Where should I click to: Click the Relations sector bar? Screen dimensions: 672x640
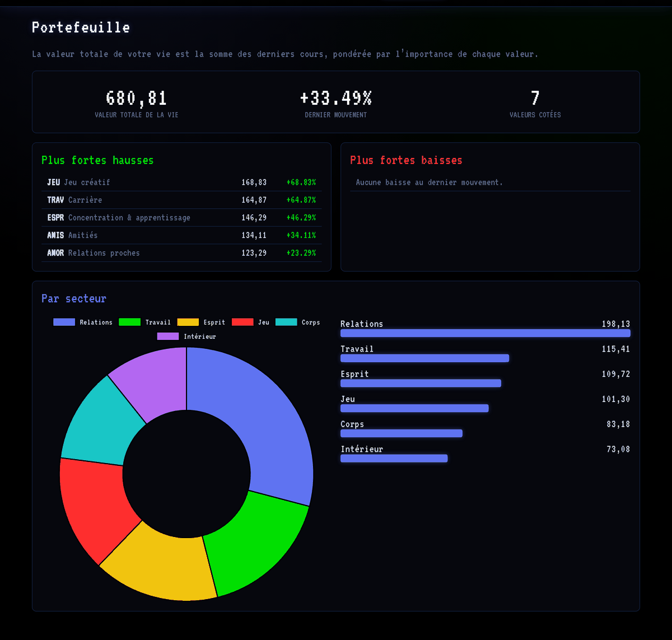pyautogui.click(x=486, y=333)
